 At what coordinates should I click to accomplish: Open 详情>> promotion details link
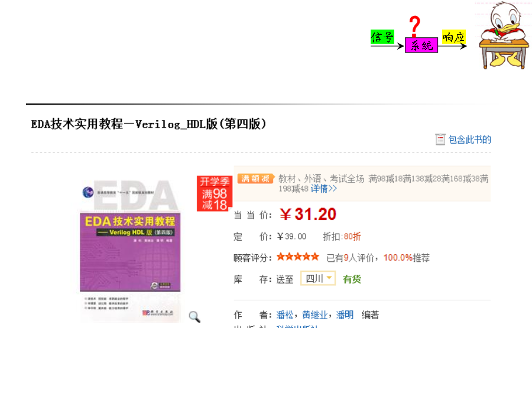click(x=324, y=189)
